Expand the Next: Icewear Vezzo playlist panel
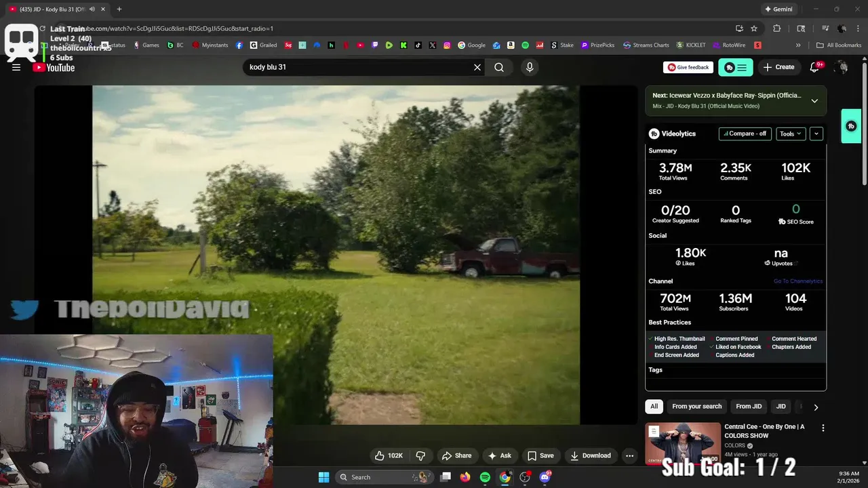The image size is (868, 488). coord(814,101)
